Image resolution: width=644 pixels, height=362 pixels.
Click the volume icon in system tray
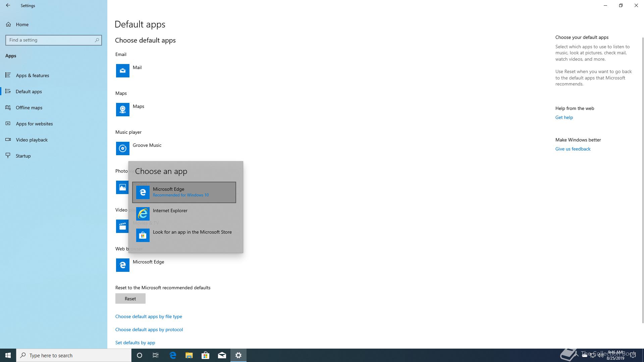point(600,355)
